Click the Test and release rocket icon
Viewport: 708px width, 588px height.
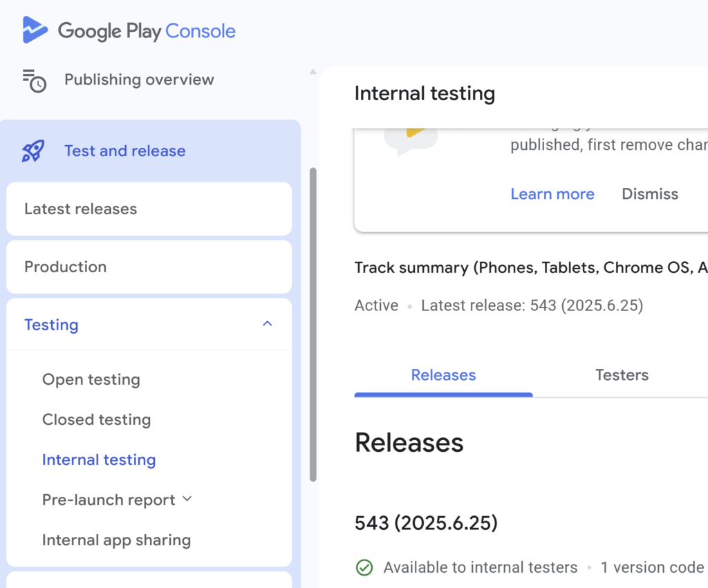[x=33, y=151]
